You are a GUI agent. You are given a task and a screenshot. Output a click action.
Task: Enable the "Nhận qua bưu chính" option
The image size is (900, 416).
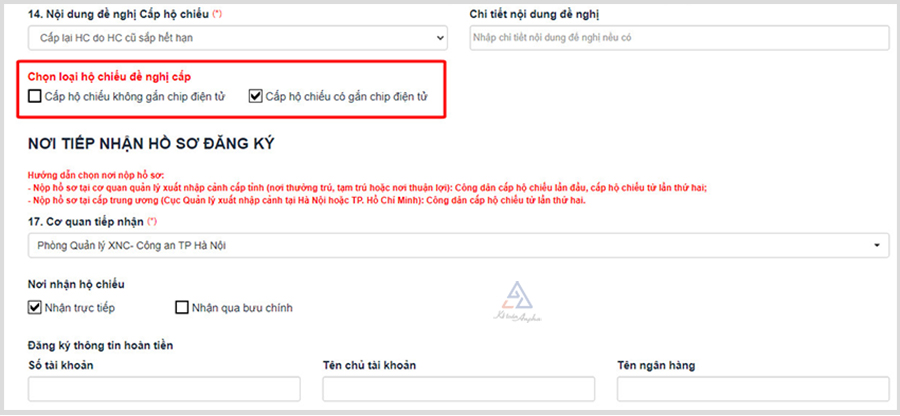[182, 307]
